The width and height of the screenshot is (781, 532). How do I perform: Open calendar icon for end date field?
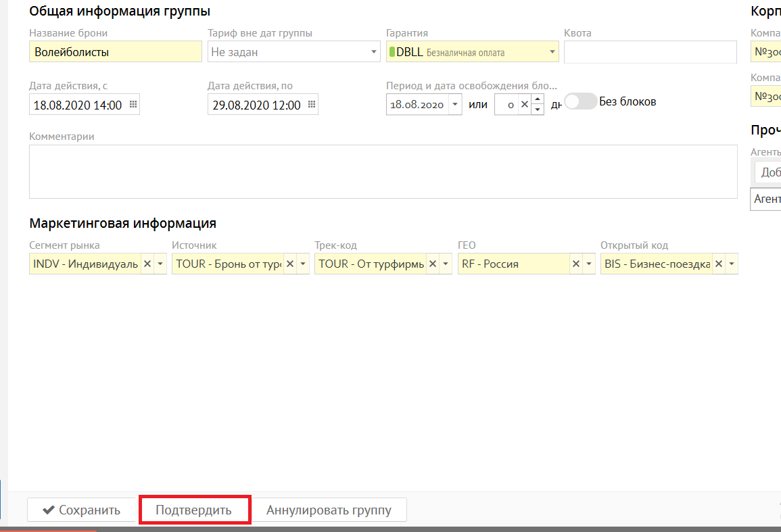point(311,105)
